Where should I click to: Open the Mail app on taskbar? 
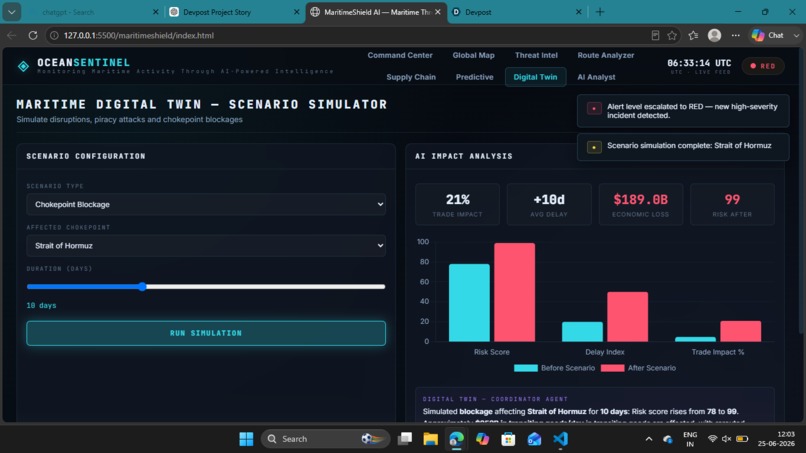[534, 439]
